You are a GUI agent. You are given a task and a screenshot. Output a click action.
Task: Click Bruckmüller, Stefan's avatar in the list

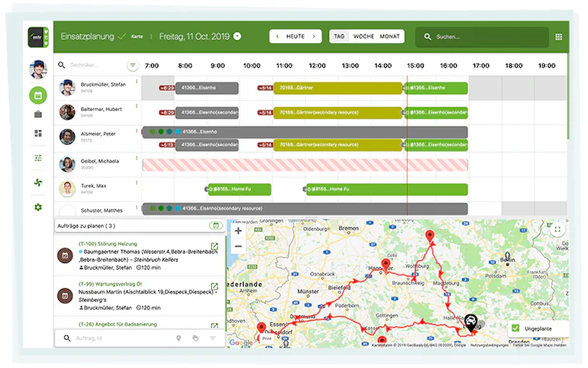67,87
